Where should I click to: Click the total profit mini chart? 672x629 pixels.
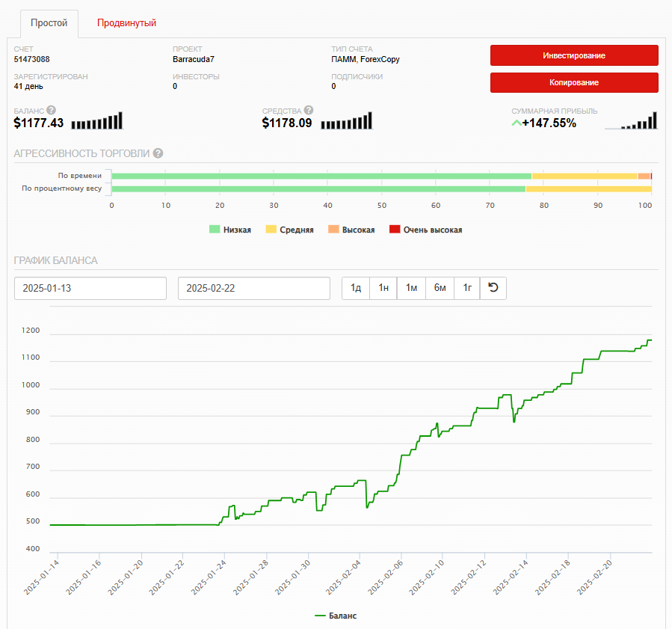630,121
